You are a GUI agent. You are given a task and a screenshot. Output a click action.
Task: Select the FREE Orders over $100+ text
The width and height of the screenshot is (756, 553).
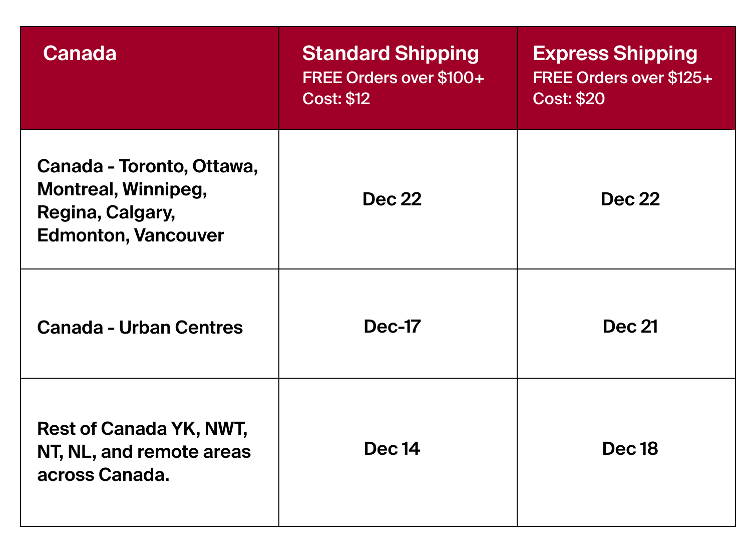pyautogui.click(x=393, y=78)
